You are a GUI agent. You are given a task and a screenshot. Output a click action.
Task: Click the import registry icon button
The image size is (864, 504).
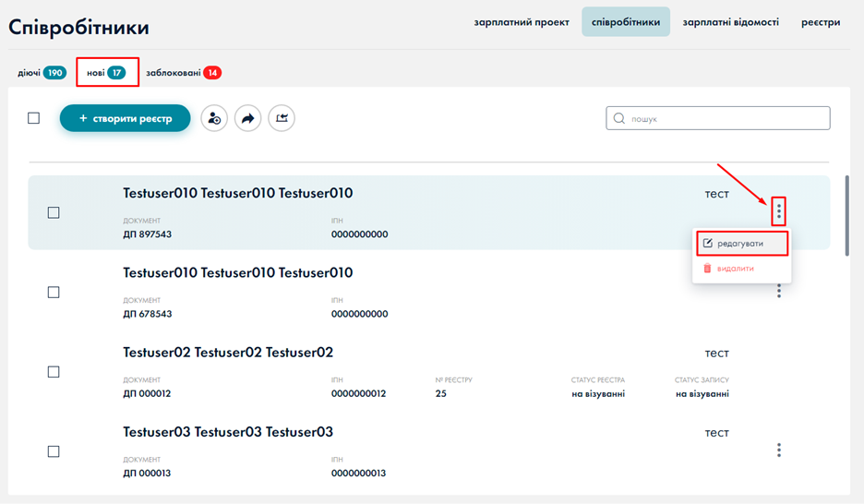(x=282, y=118)
